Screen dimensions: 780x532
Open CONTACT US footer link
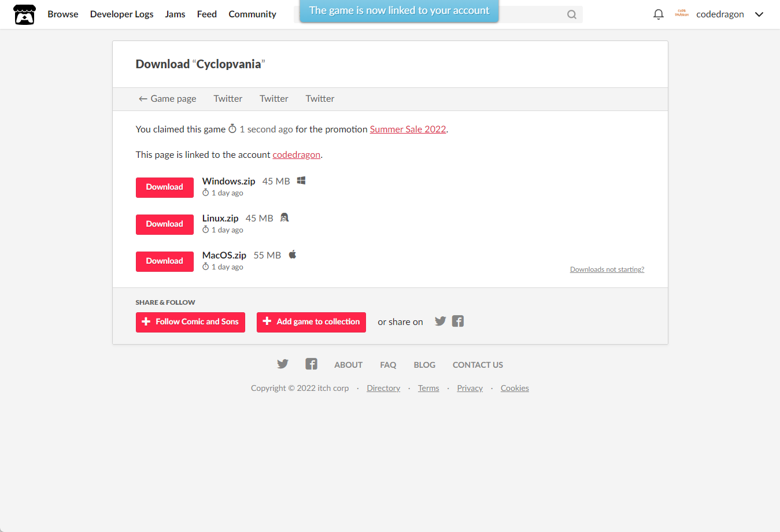coord(478,365)
